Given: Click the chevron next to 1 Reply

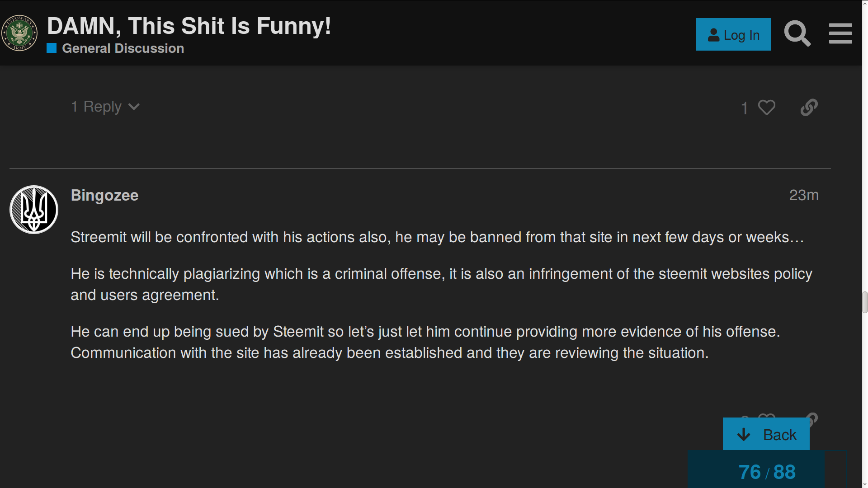Looking at the screenshot, I should (134, 107).
